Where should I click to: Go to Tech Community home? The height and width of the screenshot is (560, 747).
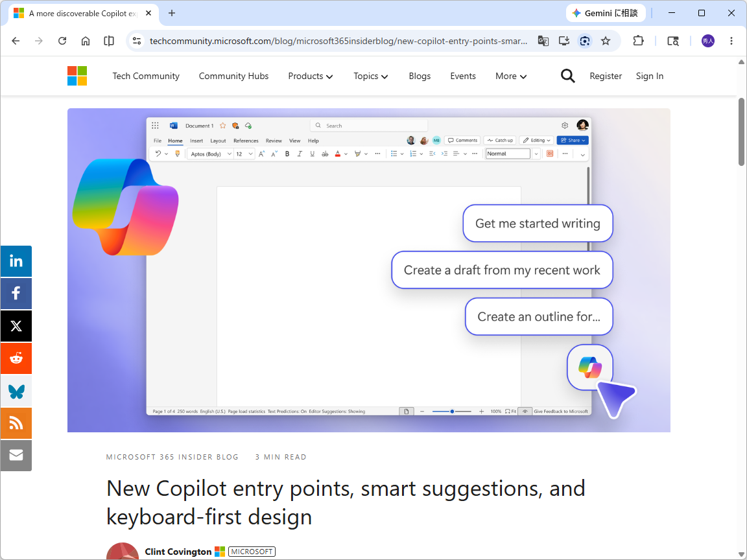(x=146, y=76)
